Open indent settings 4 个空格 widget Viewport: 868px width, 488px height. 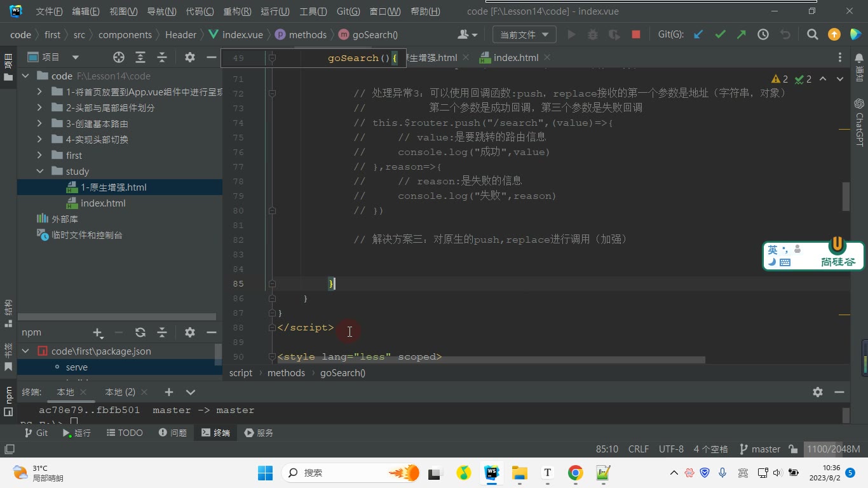click(711, 449)
